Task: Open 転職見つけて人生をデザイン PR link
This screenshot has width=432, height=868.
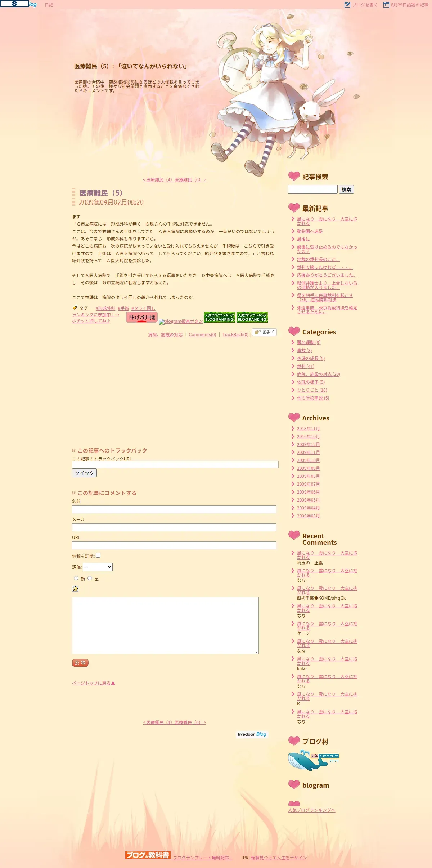Action: [x=279, y=858]
